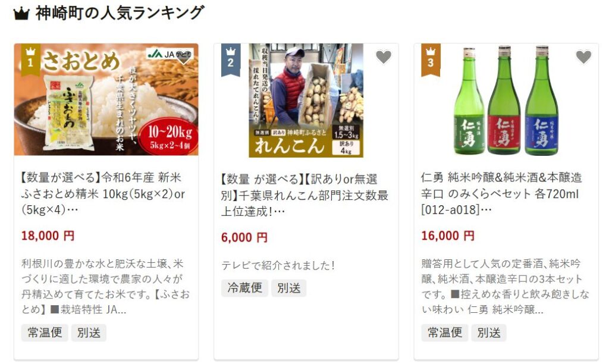The width and height of the screenshot is (609, 364).
Task: Click the 18,000 円 price
Action: (x=48, y=236)
